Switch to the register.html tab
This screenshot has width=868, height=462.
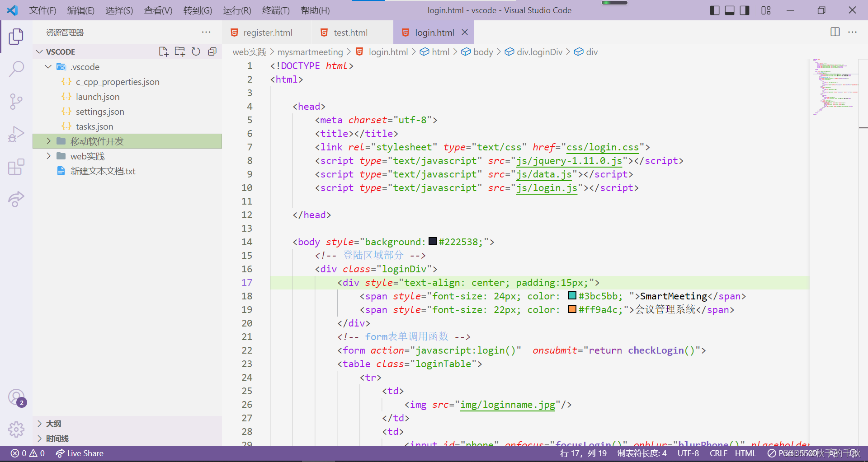(267, 33)
